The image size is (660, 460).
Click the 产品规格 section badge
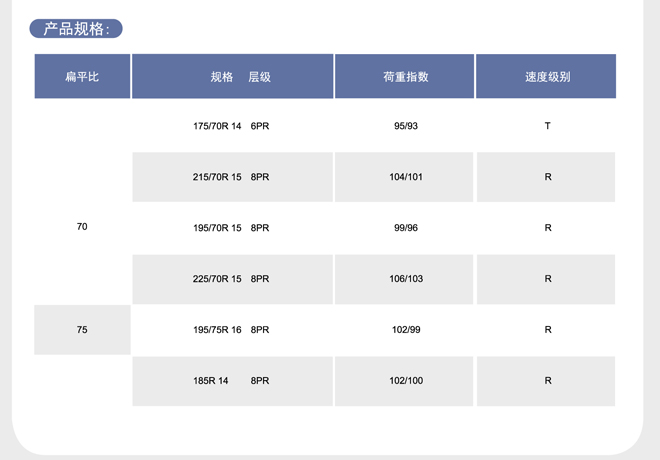click(76, 29)
